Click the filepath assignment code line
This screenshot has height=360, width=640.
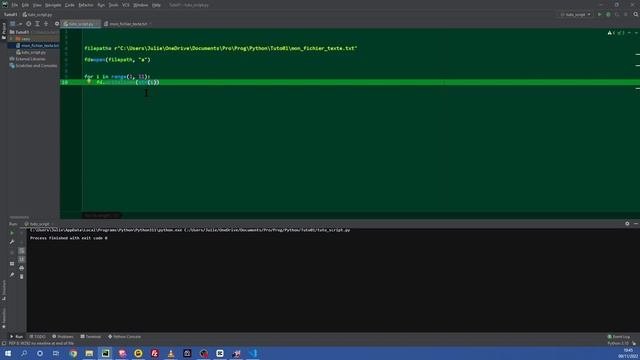click(x=220, y=48)
